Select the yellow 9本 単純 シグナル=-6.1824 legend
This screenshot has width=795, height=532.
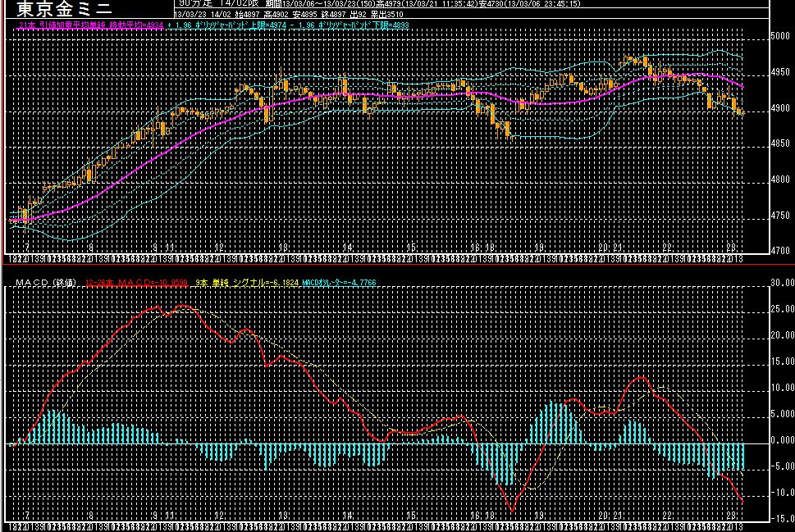[x=246, y=283]
